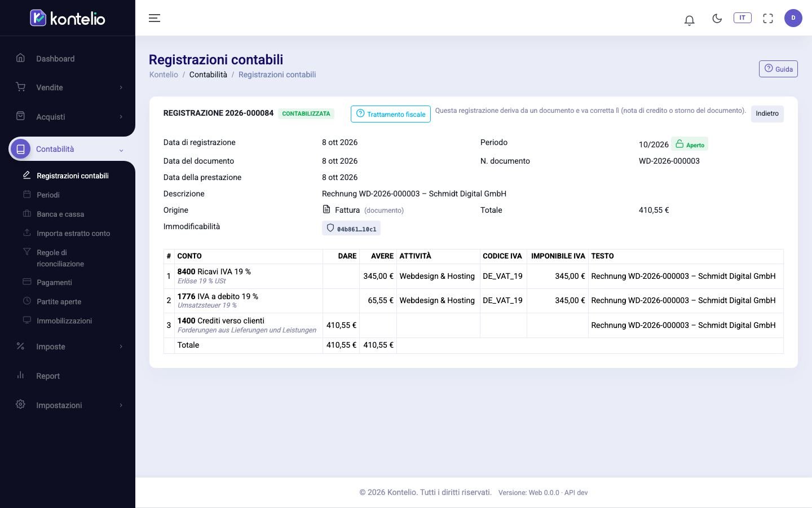The height and width of the screenshot is (508, 812).
Task: Expand the Impostazioni submenu chevron
Action: click(x=121, y=405)
